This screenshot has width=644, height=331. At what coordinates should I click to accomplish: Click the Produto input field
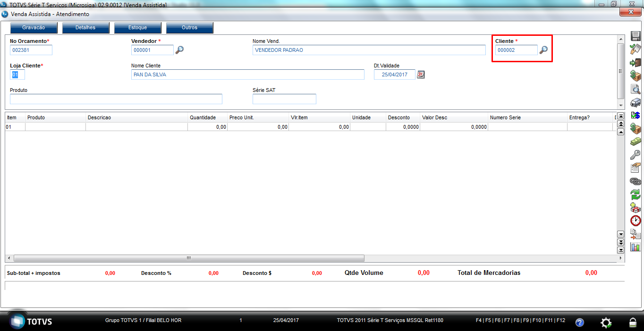point(116,99)
